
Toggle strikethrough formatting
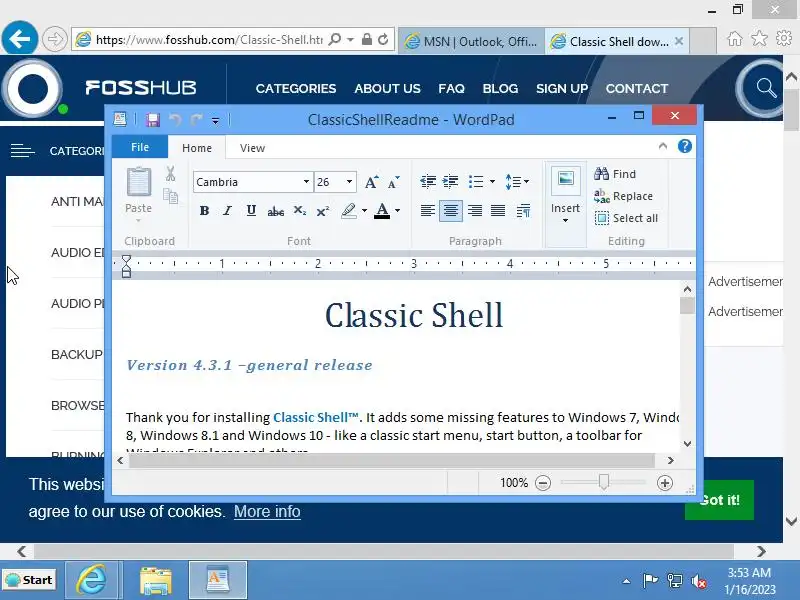(x=276, y=211)
